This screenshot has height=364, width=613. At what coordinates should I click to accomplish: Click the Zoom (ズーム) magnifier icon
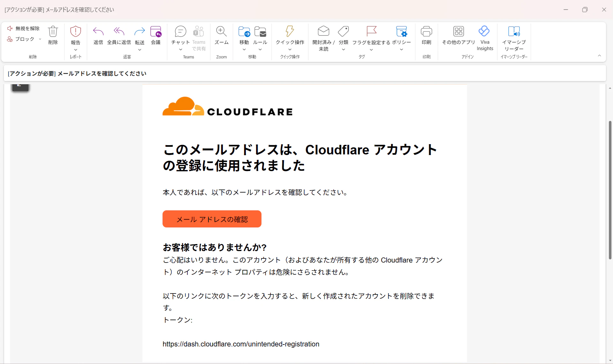point(221,31)
